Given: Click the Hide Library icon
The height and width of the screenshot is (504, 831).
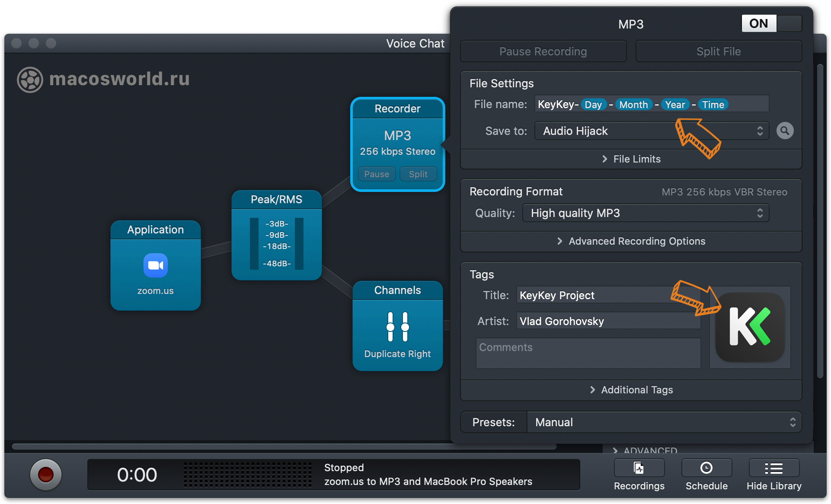Looking at the screenshot, I should pos(774,469).
